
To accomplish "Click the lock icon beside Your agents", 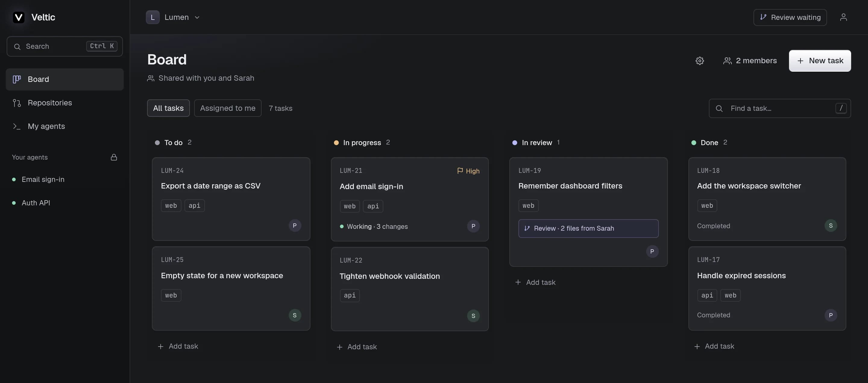I will [x=114, y=157].
